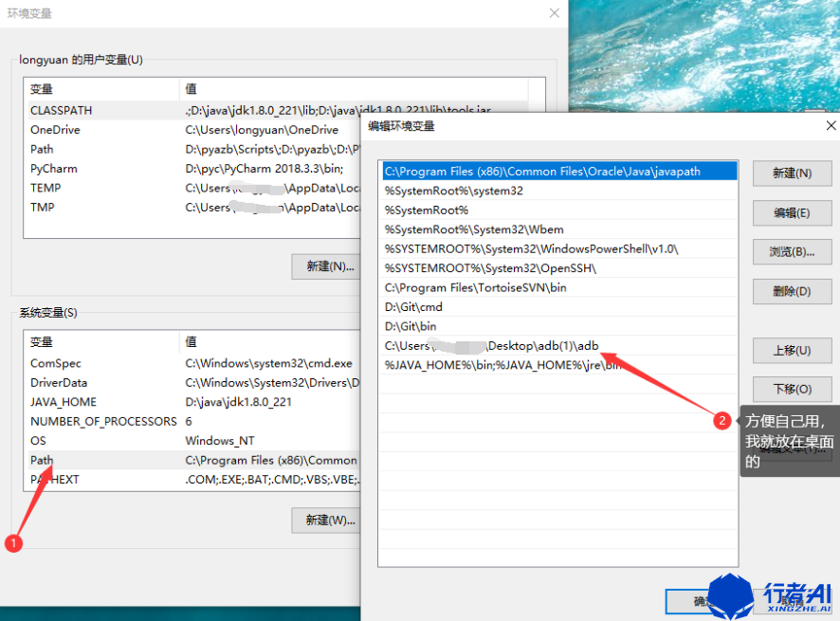The height and width of the screenshot is (621, 840).
Task: Select the TortoiseSVN\bin path entry
Action: tap(559, 287)
